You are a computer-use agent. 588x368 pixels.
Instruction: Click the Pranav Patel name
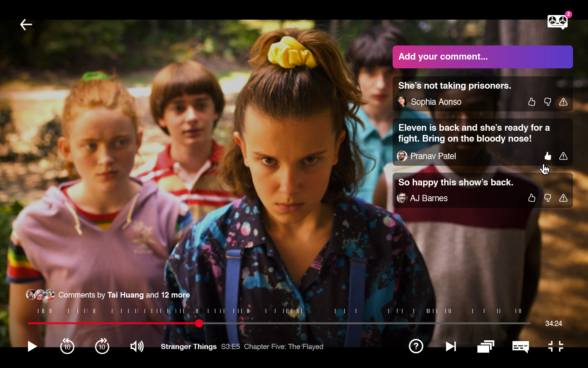pyautogui.click(x=433, y=156)
